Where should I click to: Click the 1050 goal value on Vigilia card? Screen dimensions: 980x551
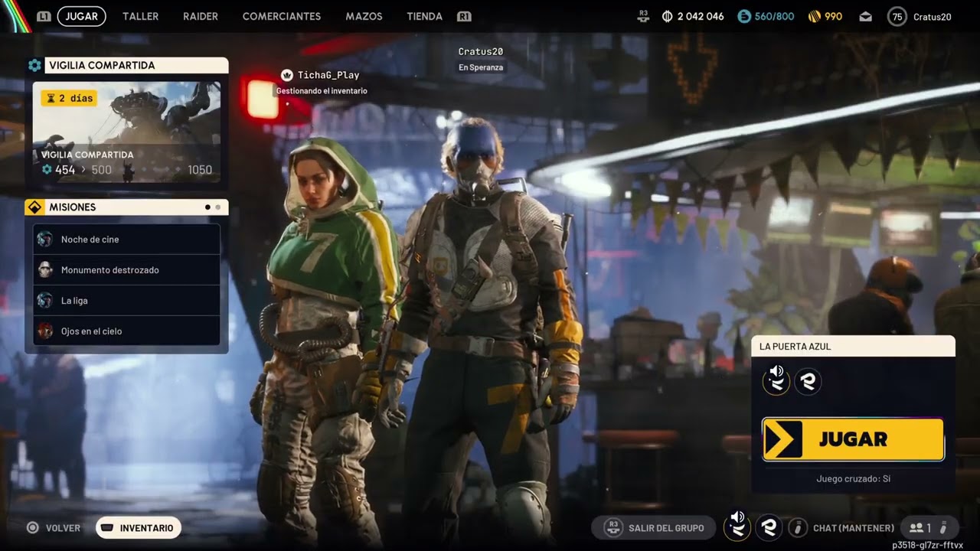(x=200, y=170)
